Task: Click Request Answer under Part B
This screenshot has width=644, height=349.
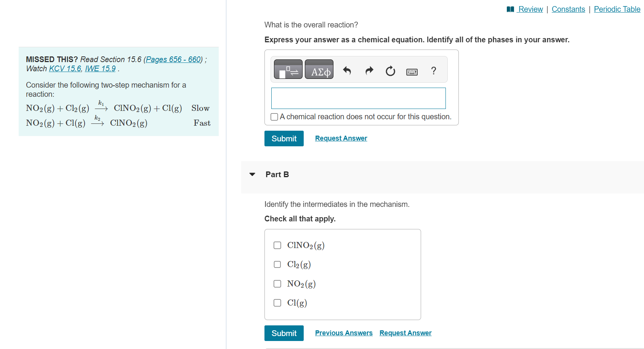Action: [x=405, y=333]
